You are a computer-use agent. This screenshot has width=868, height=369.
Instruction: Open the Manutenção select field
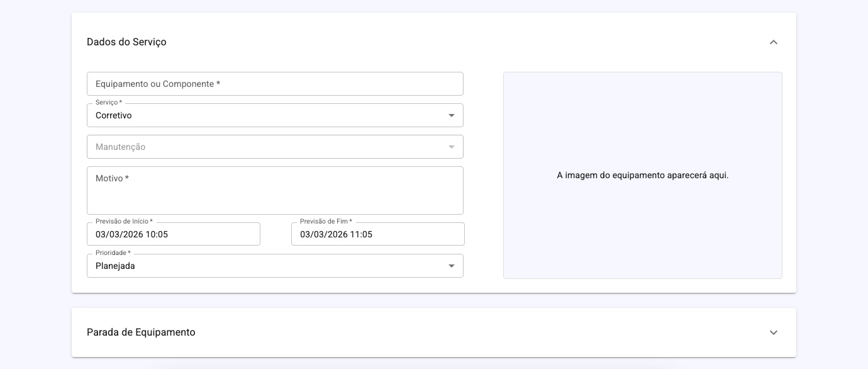(x=264, y=147)
